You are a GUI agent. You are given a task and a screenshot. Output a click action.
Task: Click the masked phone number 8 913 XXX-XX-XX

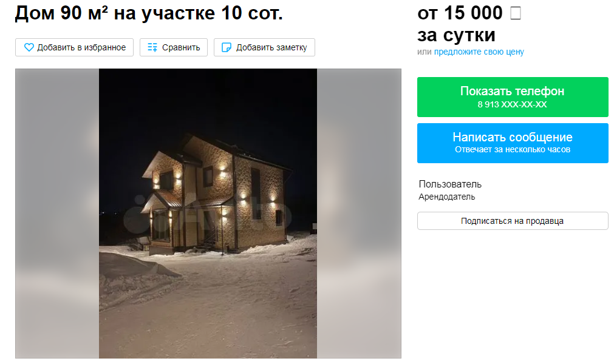pos(512,104)
